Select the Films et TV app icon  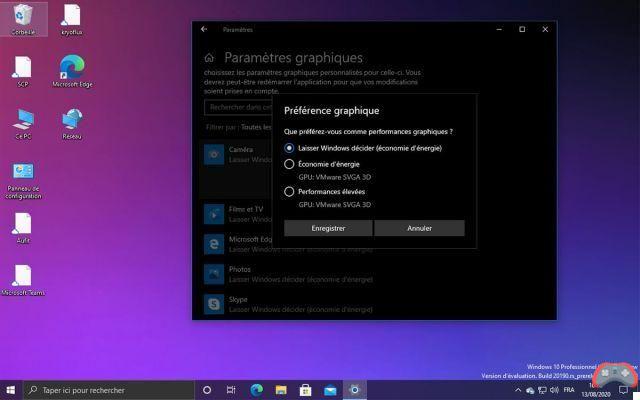(214, 214)
